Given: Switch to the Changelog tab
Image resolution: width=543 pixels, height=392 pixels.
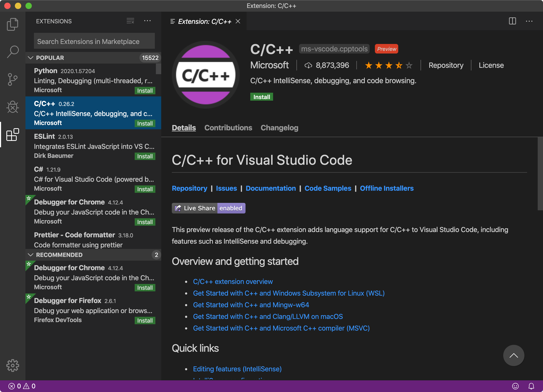Looking at the screenshot, I should 279,128.
